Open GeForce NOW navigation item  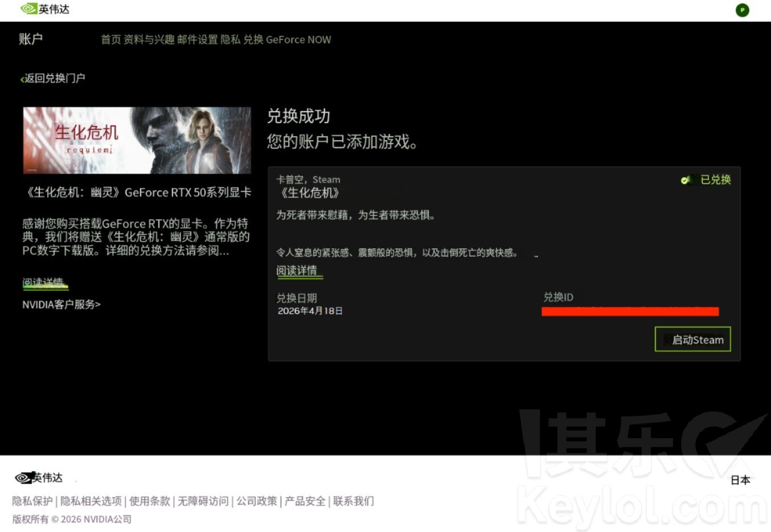298,40
